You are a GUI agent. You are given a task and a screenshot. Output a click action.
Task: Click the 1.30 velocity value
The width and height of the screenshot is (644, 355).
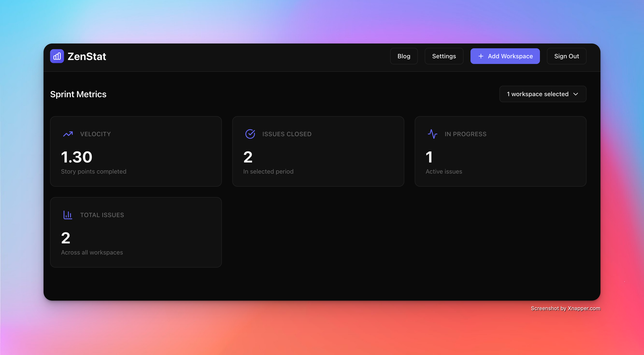coord(77,157)
